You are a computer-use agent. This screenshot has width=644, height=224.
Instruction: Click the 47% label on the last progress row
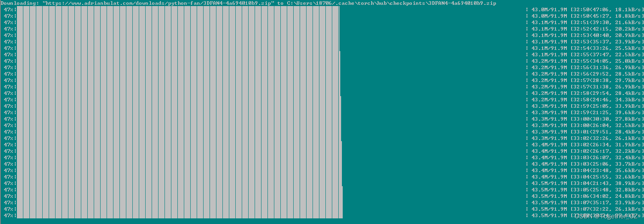pyautogui.click(x=8, y=216)
